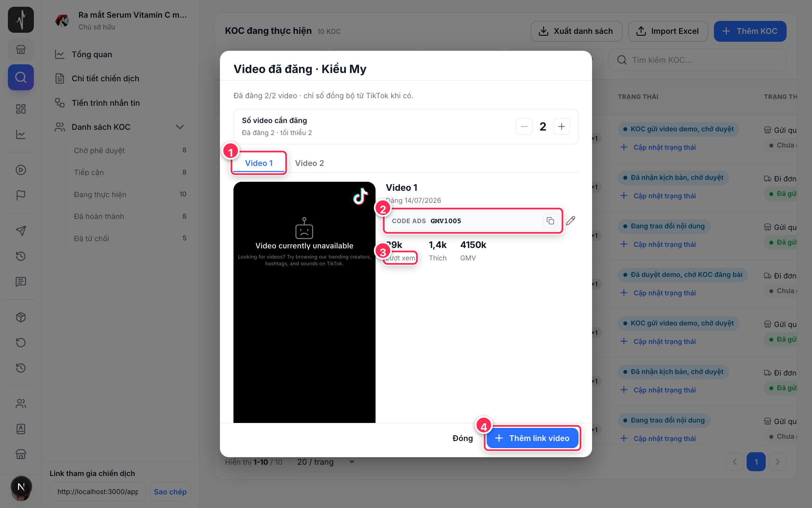812x508 pixels.
Task: Click Thêm link video button
Action: 532,438
